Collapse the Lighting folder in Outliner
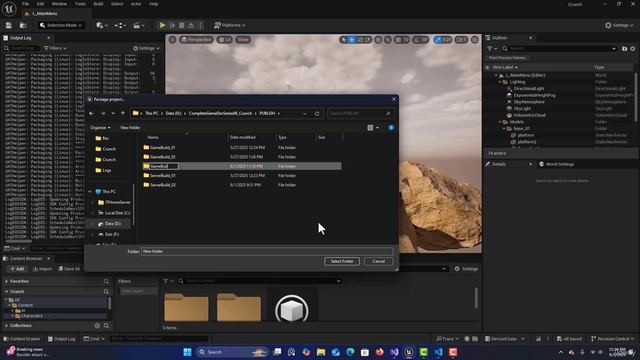 tap(500, 82)
